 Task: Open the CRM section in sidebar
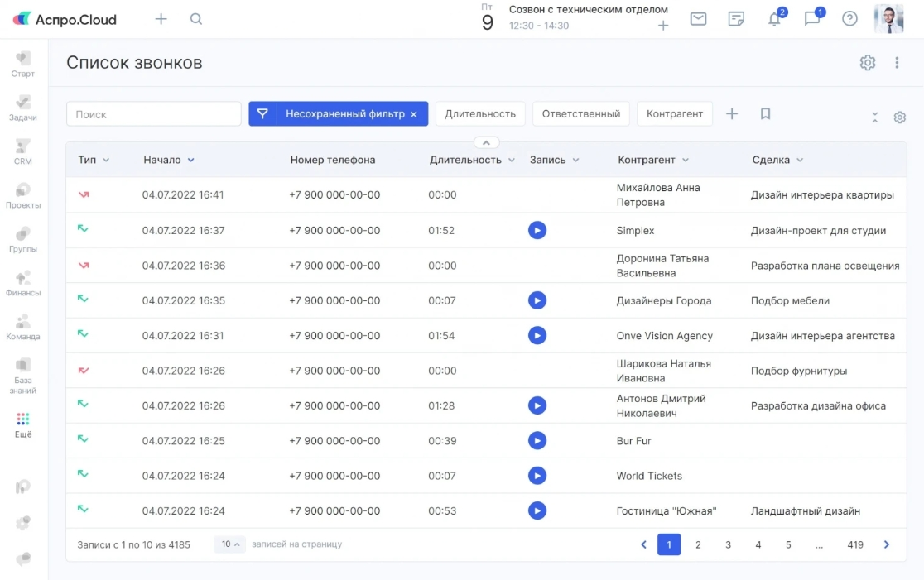(23, 151)
